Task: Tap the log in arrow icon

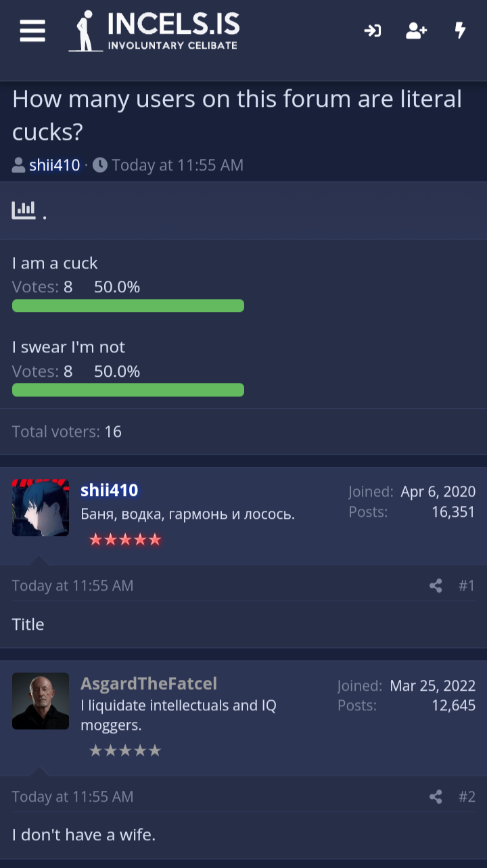Action: click(373, 30)
